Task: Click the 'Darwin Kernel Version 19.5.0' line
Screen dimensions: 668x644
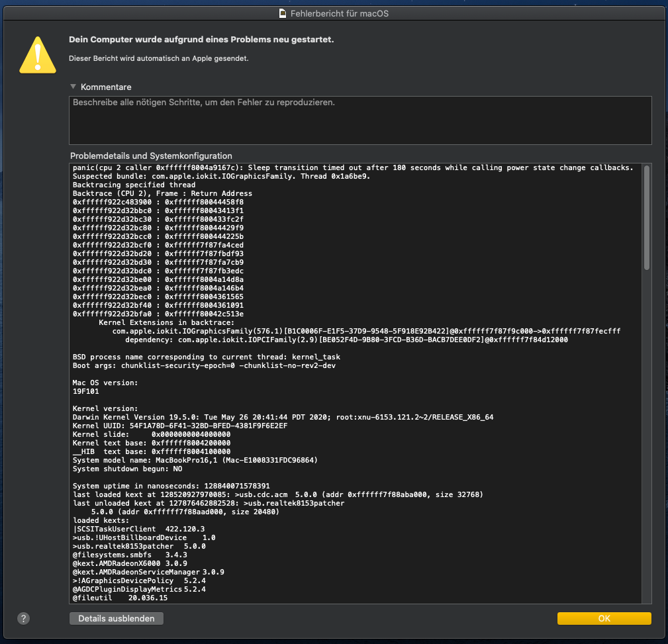Action: click(x=283, y=417)
